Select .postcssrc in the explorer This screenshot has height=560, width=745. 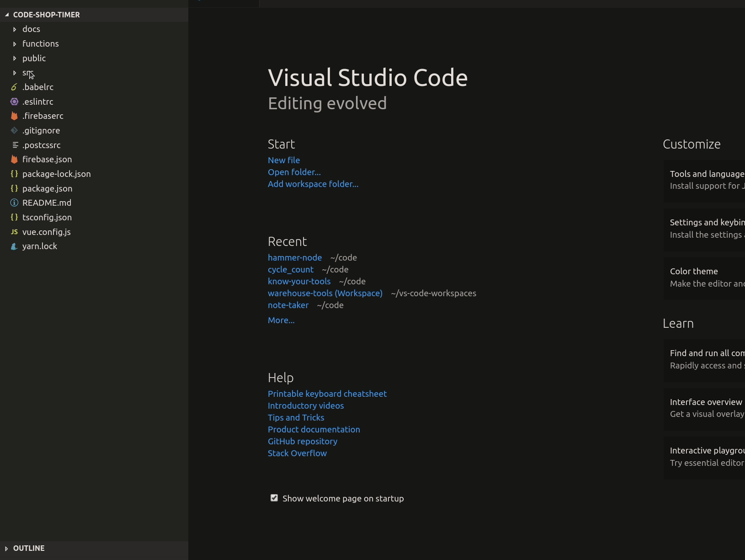(42, 145)
